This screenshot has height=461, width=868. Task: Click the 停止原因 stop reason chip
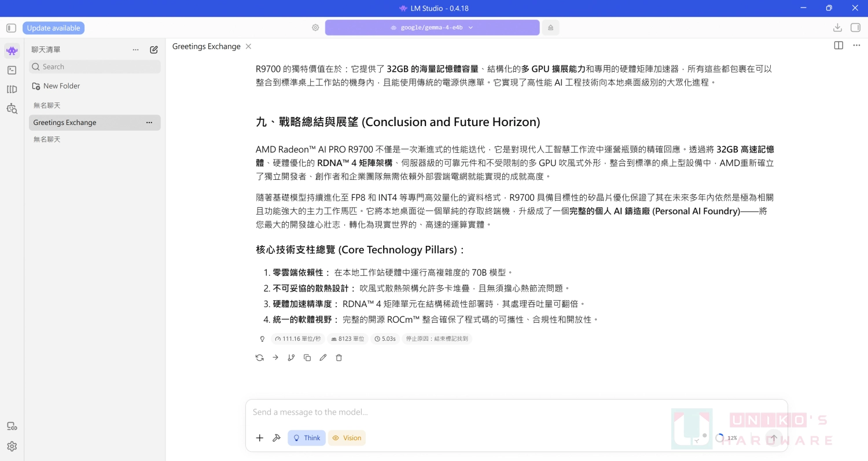click(x=437, y=339)
